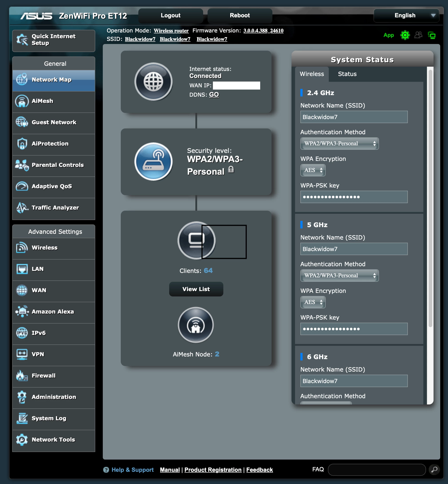Select the Administration gear icon
This screenshot has width=448, height=484.
click(x=22, y=397)
